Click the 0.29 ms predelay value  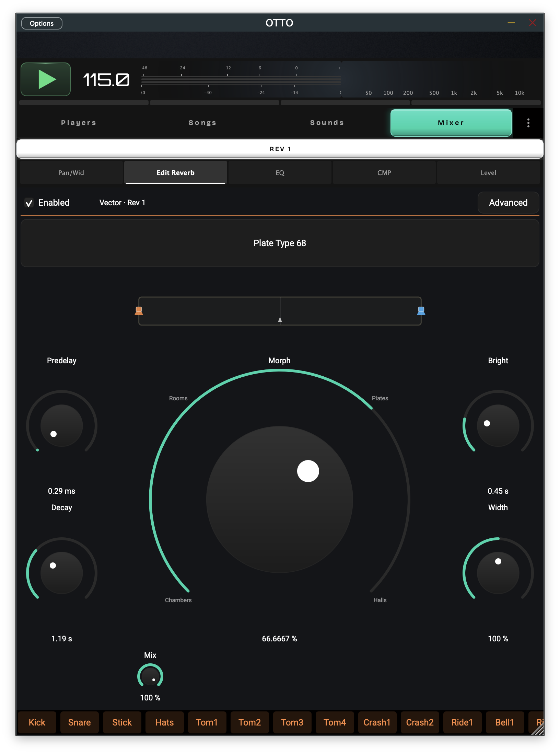point(62,491)
